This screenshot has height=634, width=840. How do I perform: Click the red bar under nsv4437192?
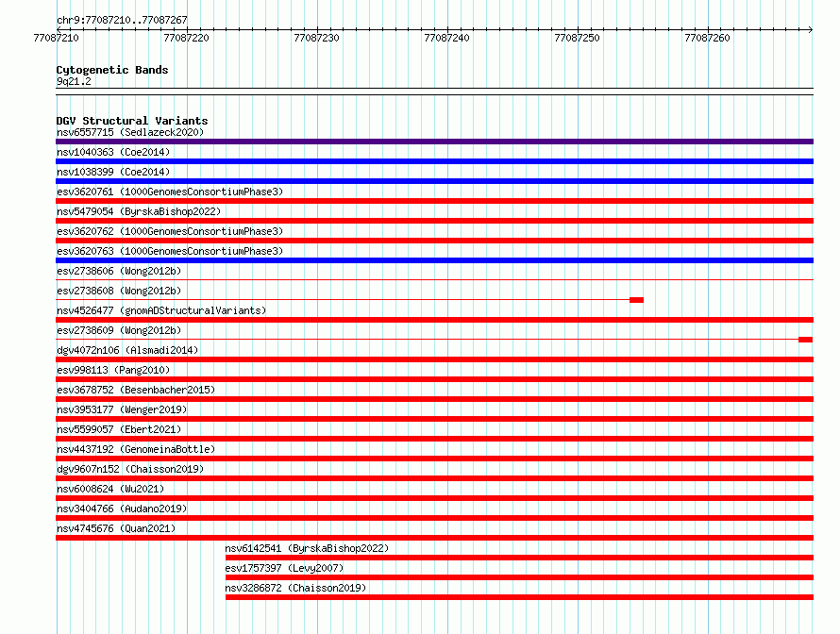click(x=434, y=459)
